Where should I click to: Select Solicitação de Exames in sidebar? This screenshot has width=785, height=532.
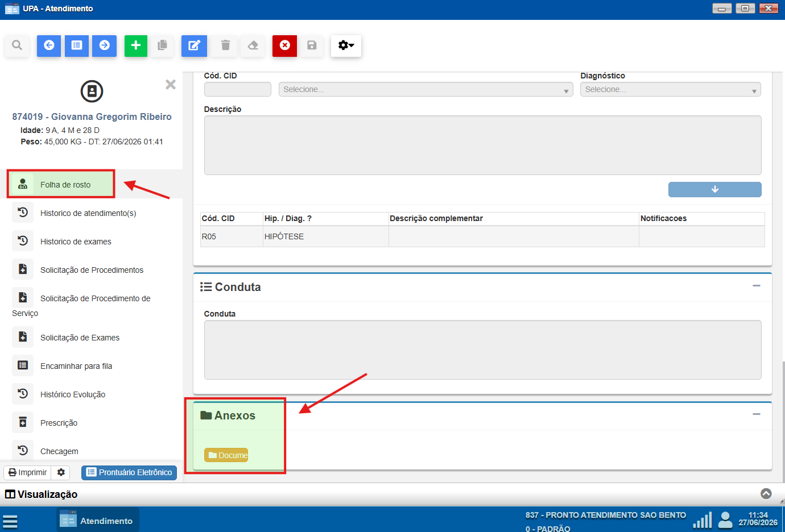80,338
